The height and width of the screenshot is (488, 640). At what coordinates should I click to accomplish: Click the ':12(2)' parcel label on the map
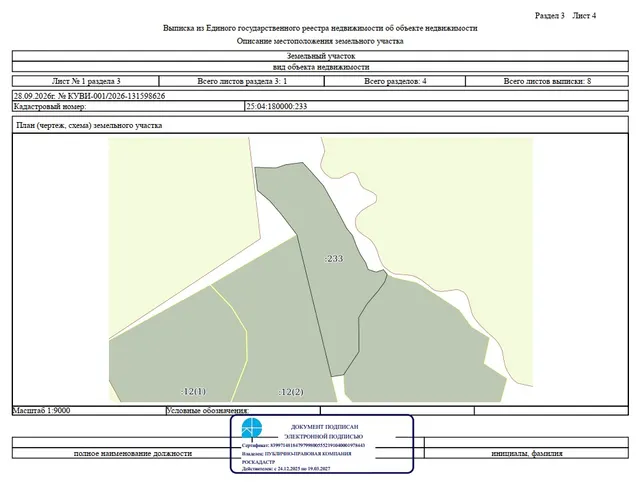coord(291,392)
